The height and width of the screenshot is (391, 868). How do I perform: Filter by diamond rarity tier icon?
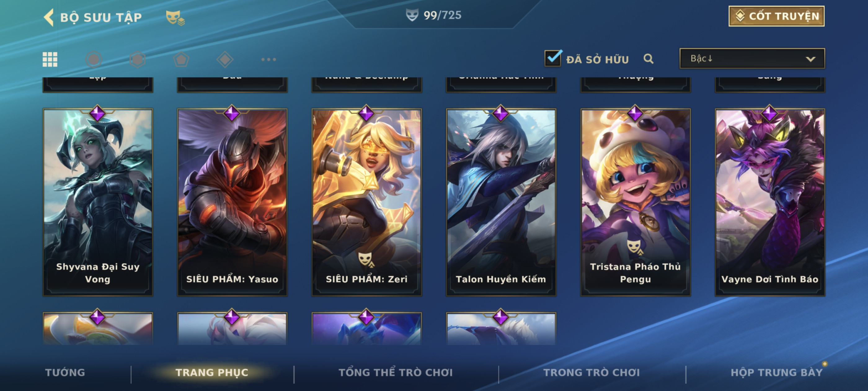tap(225, 59)
